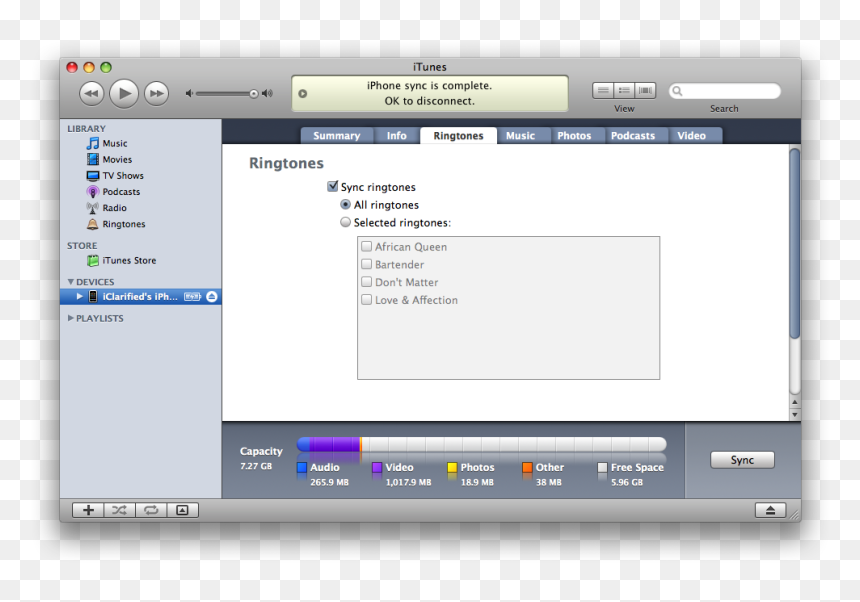Viewport: 860px width, 602px height.
Task: Collapse the DEVICES section
Action: click(71, 282)
